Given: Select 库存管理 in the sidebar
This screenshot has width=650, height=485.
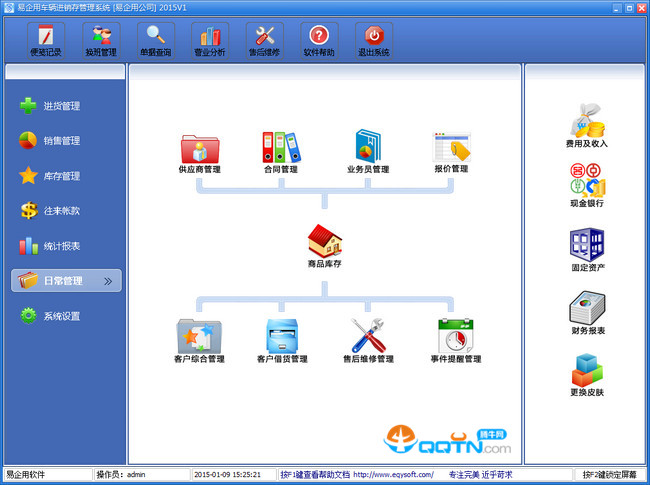Looking at the screenshot, I should coord(62,176).
